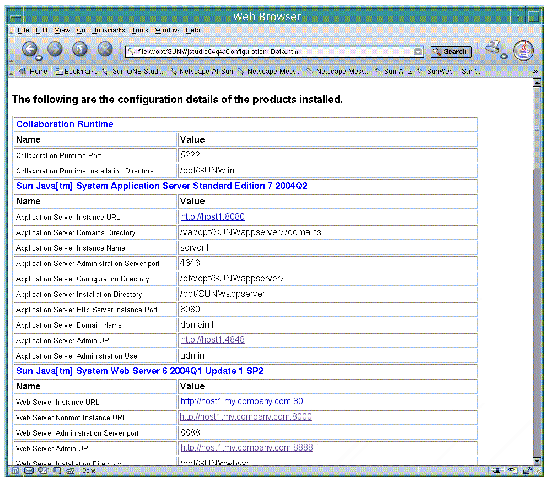
Task: Click the Application Server Installation Directory label
Action: (79, 294)
